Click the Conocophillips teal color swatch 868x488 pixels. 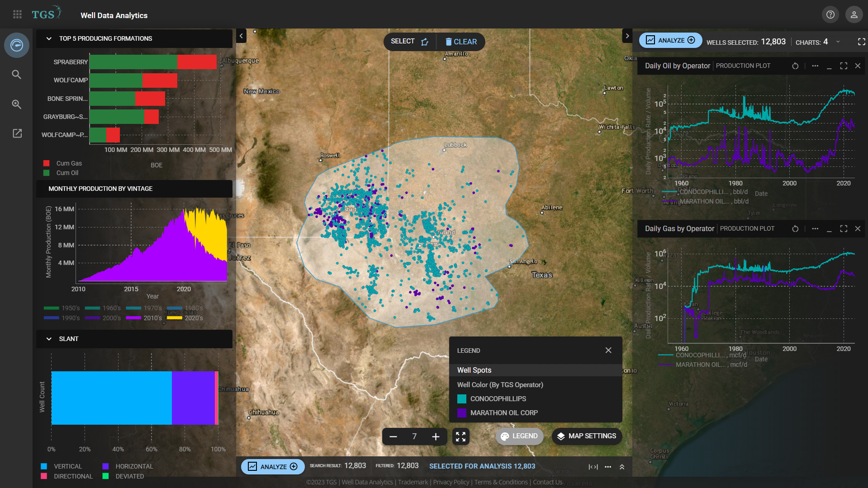(462, 399)
